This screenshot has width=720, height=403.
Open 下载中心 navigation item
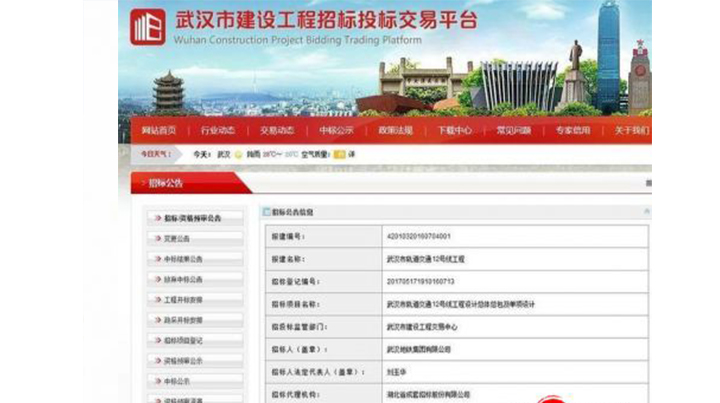(x=455, y=130)
